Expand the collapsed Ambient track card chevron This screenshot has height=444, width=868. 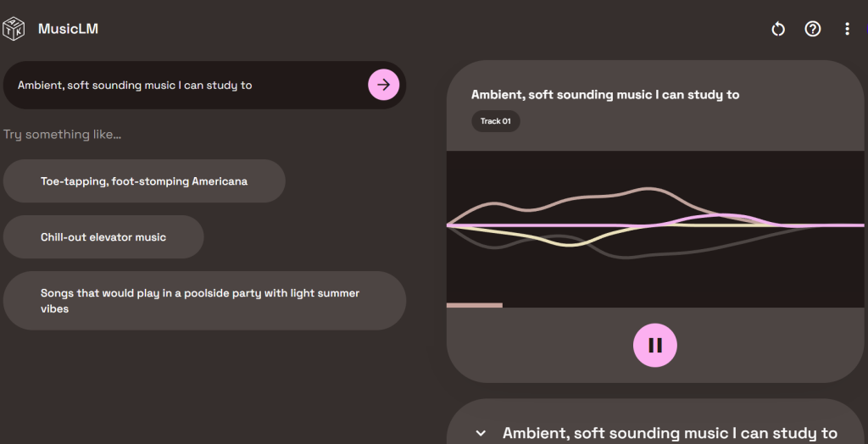(x=481, y=433)
